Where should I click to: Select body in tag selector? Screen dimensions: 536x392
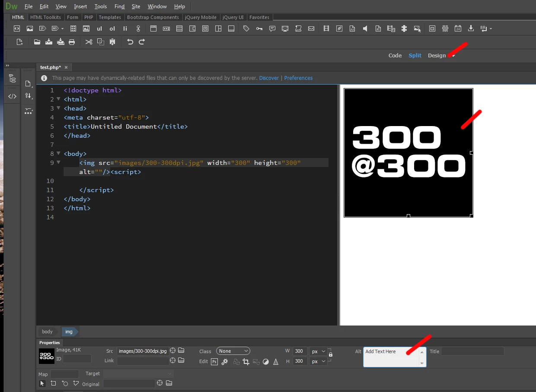pos(48,332)
